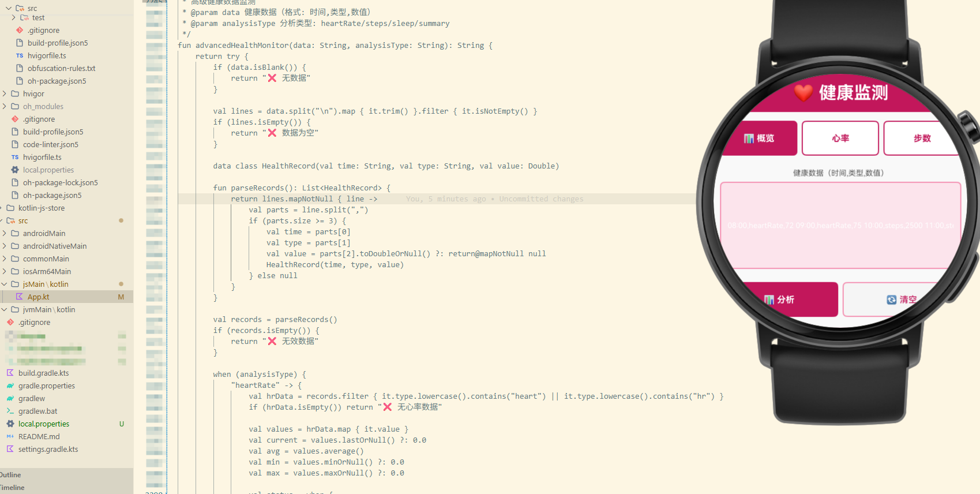Click the markdown icon of README.md
The image size is (980, 494).
pyautogui.click(x=10, y=437)
